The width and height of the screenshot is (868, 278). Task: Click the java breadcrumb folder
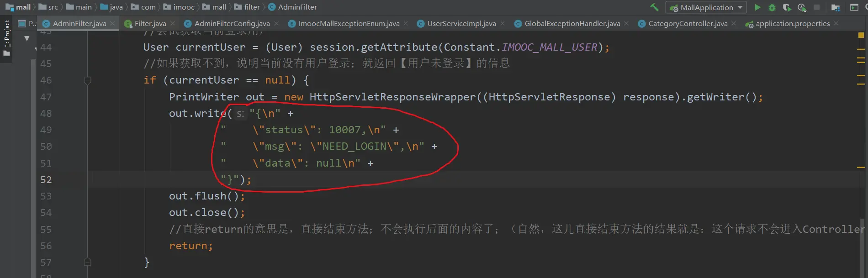(111, 7)
